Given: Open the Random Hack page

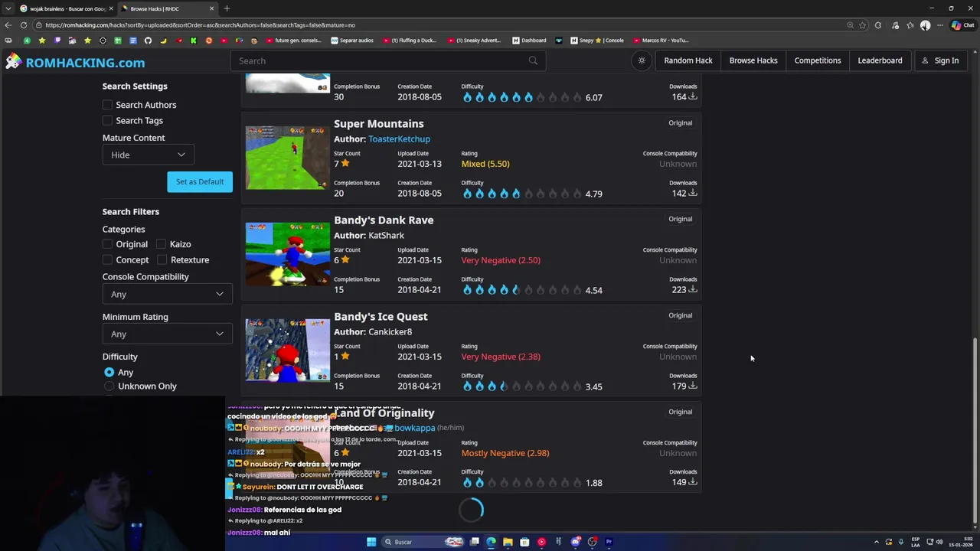Looking at the screenshot, I should [x=688, y=60].
